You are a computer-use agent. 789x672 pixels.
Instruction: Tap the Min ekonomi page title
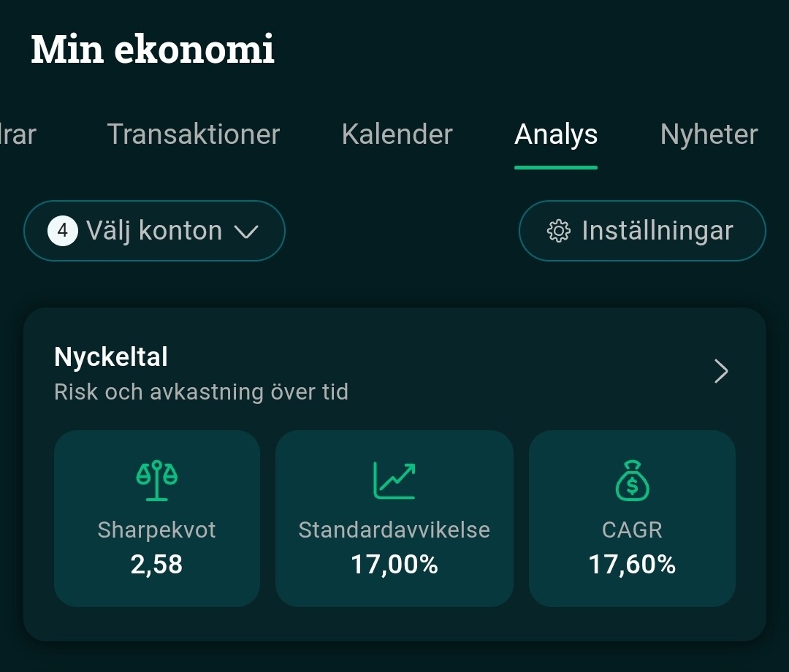tap(153, 50)
